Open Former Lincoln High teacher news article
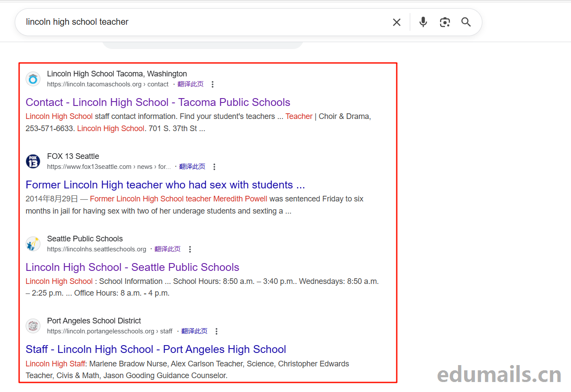Image resolution: width=571 pixels, height=392 pixels. 165,185
